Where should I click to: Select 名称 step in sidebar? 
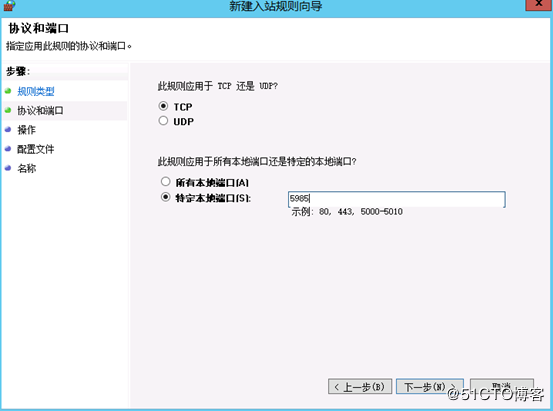click(26, 168)
